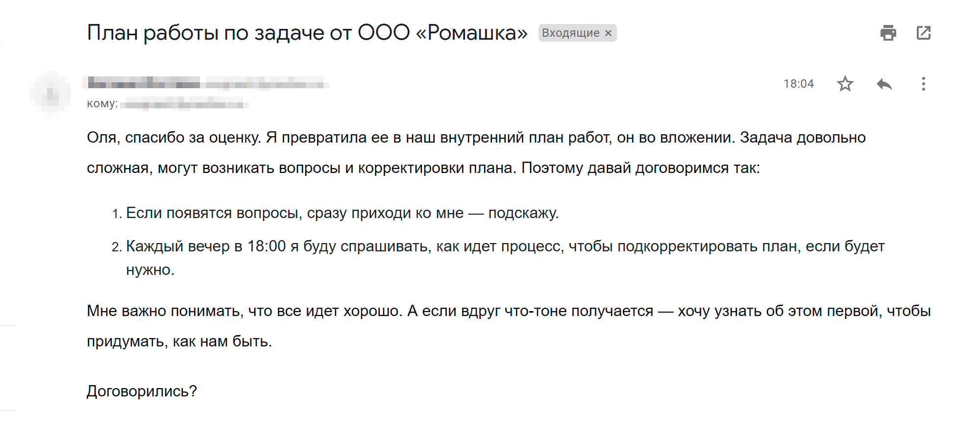
Task: Click list item Если появятся вопросы
Action: click(342, 213)
